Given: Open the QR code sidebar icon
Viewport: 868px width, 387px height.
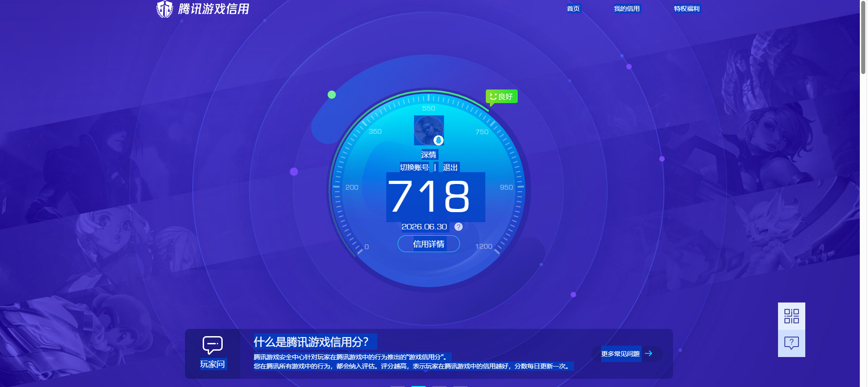Looking at the screenshot, I should (792, 316).
